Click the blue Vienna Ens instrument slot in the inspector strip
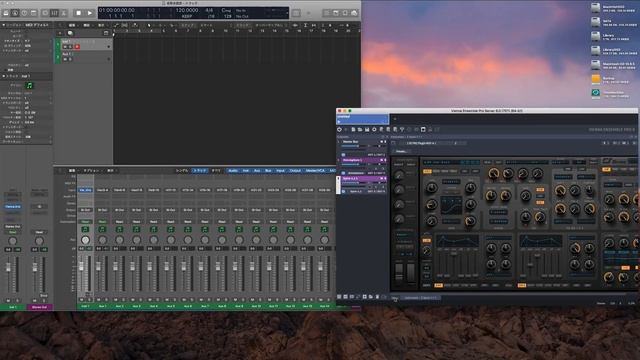The width and height of the screenshot is (640, 360). point(13,207)
